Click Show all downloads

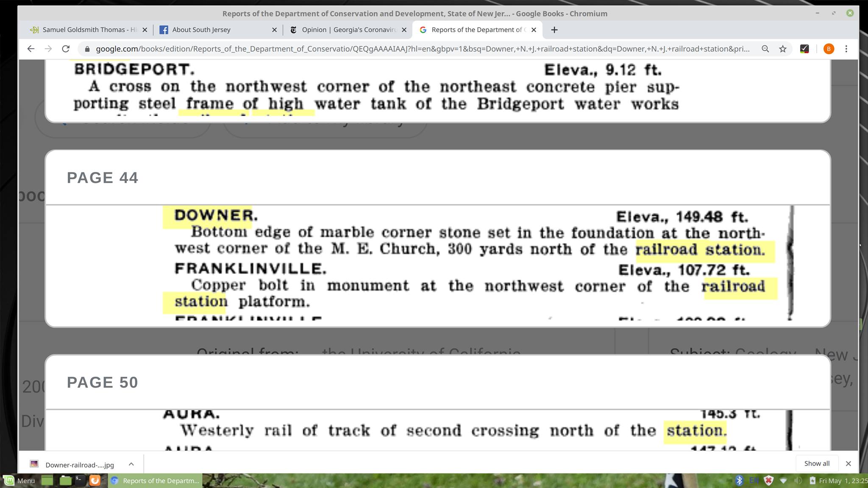coord(817,463)
